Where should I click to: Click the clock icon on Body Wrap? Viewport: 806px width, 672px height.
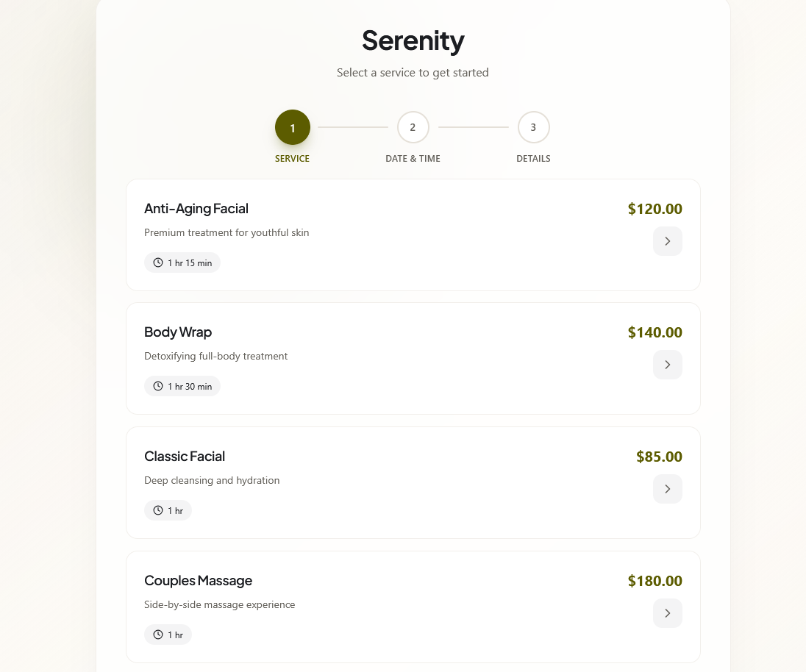click(x=158, y=386)
